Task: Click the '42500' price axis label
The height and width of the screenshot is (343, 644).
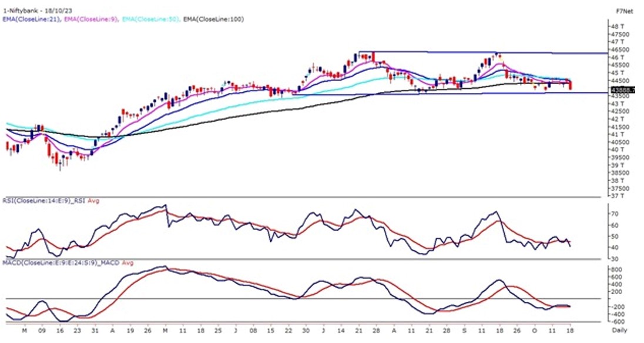Action: click(620, 111)
